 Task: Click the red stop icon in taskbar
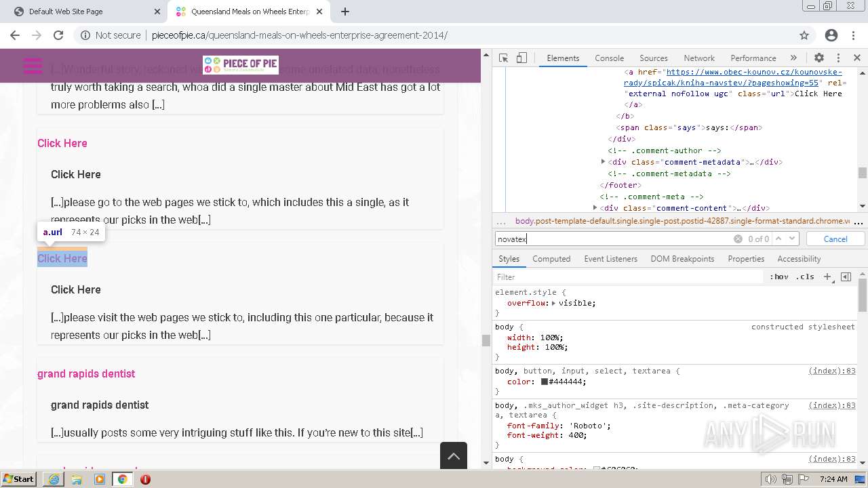[x=145, y=479]
